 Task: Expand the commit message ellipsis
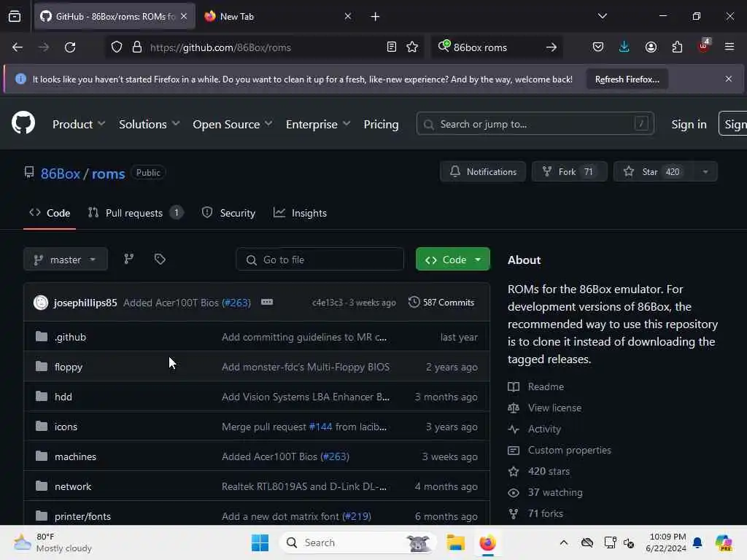coord(267,302)
